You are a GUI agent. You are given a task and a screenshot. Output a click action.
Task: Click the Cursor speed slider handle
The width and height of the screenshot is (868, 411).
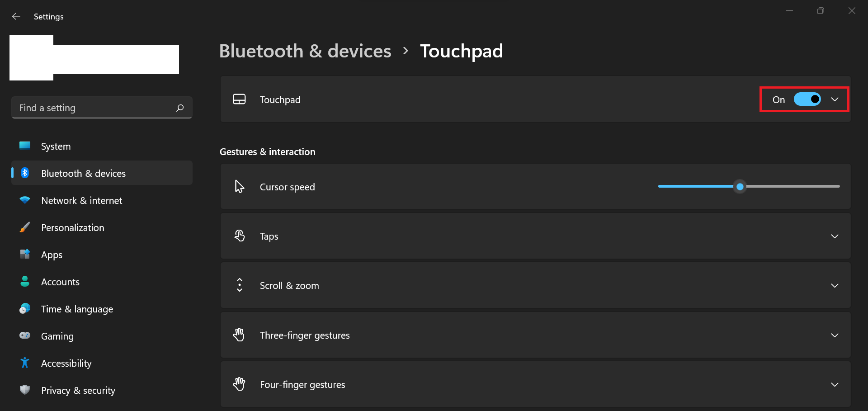740,186
